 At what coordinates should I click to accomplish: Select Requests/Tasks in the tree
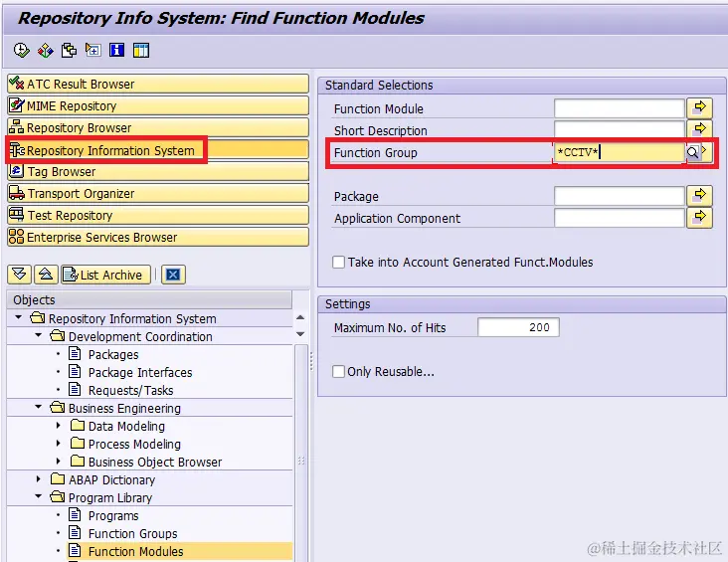(x=131, y=391)
